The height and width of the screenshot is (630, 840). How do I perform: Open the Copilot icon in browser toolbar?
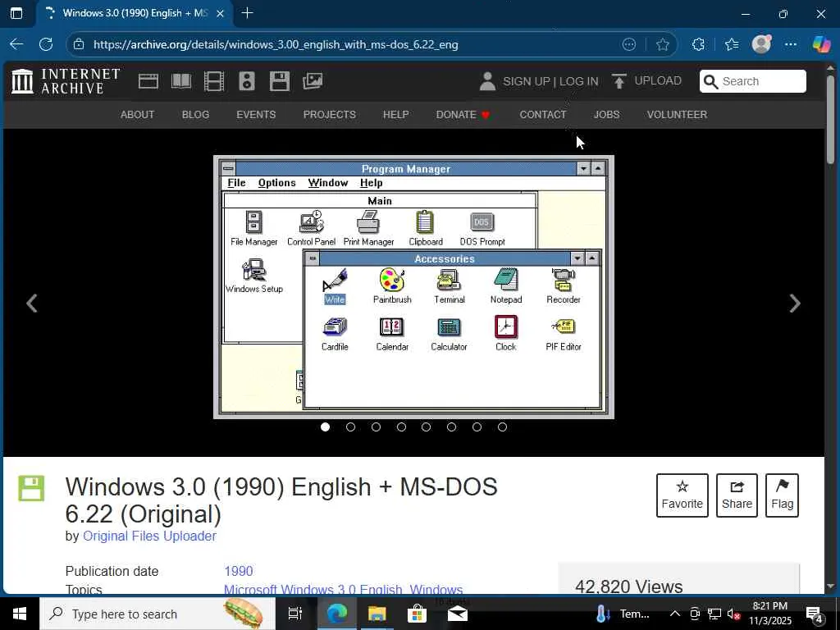pos(821,44)
